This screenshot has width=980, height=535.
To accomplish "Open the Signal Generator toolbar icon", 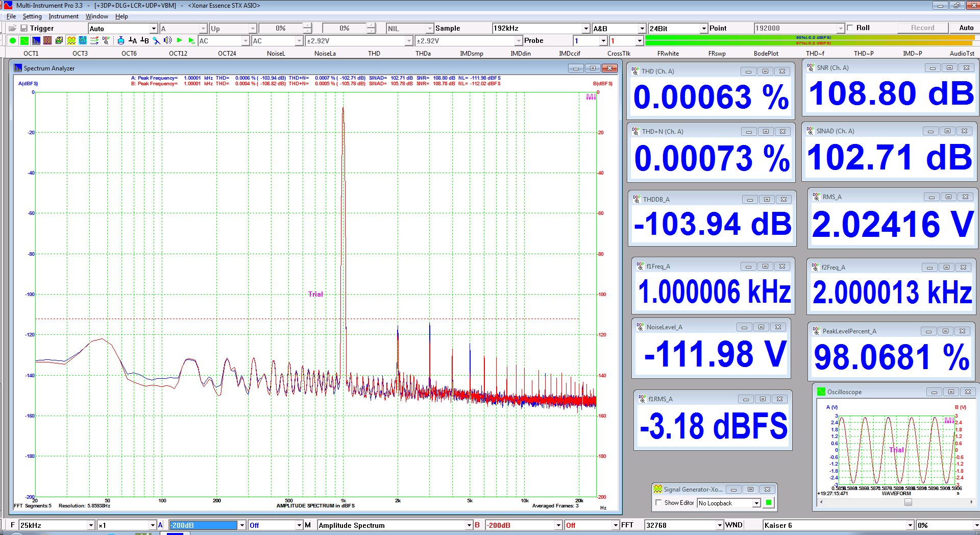I will click(71, 40).
